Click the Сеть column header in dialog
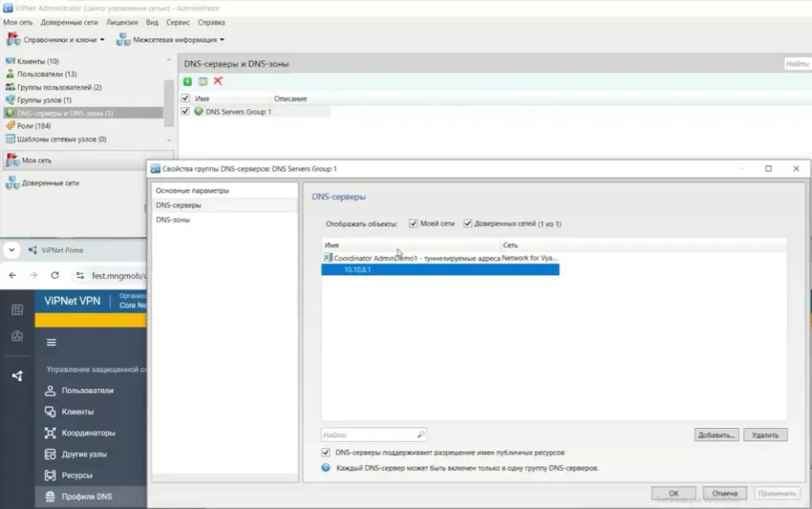This screenshot has height=509, width=812. point(510,245)
